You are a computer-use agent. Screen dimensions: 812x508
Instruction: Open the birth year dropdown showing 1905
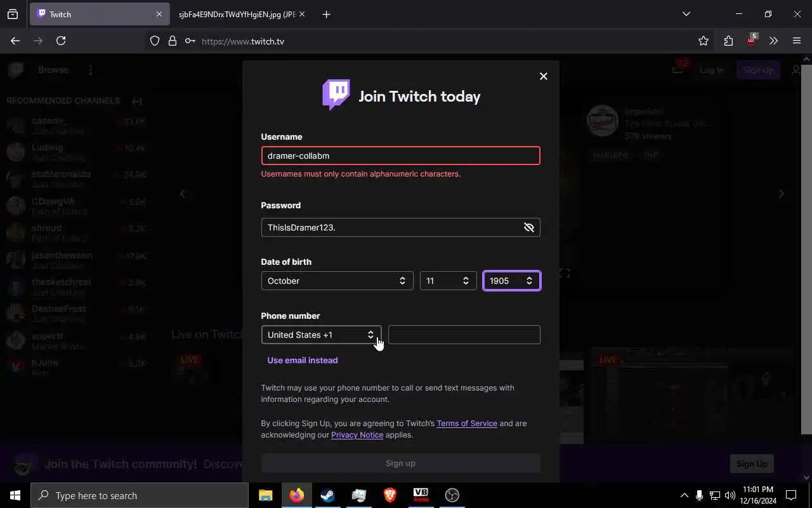[x=511, y=281]
